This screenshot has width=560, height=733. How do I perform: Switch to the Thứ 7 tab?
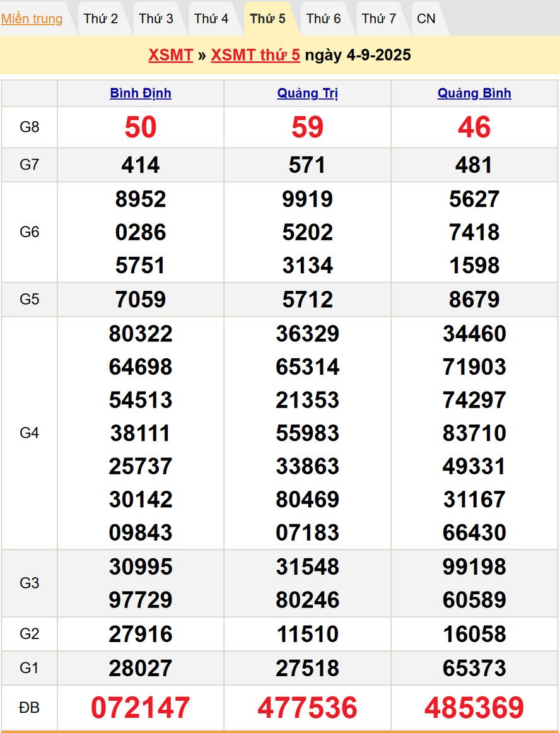(379, 19)
